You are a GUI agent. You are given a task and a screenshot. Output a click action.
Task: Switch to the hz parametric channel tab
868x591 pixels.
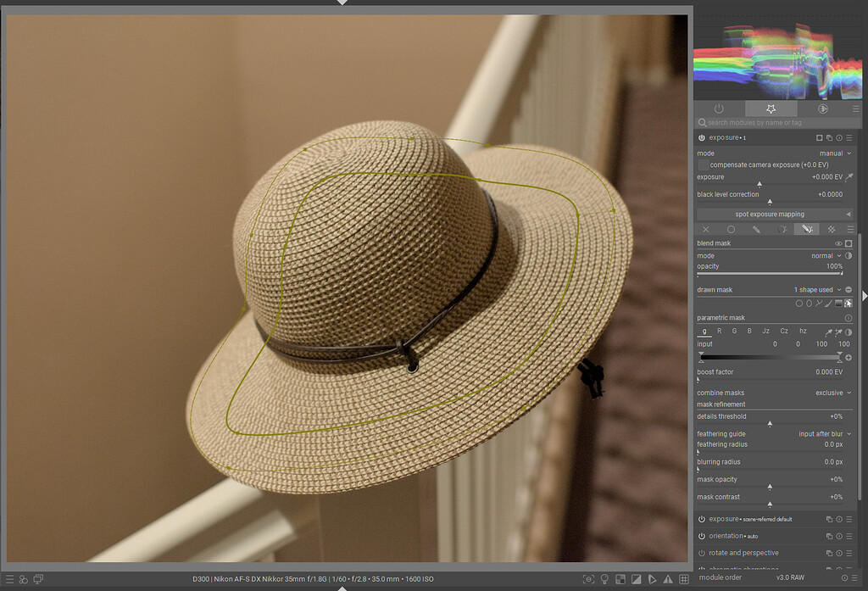[803, 332]
